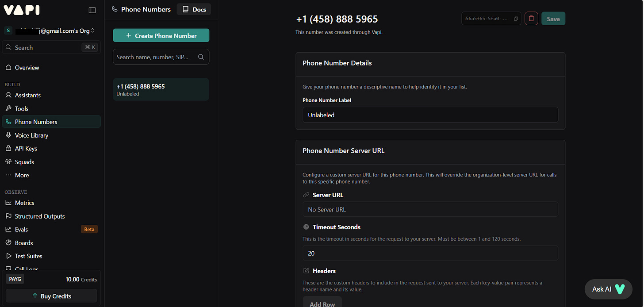Screen dimensions: 644x307
Task: Click the link icon beside Server URL
Action: 306,195
